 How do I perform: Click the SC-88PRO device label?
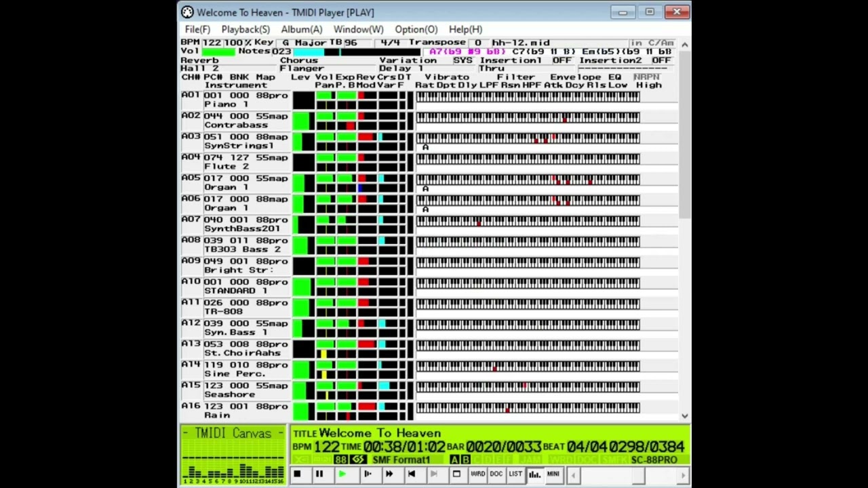coord(654,460)
